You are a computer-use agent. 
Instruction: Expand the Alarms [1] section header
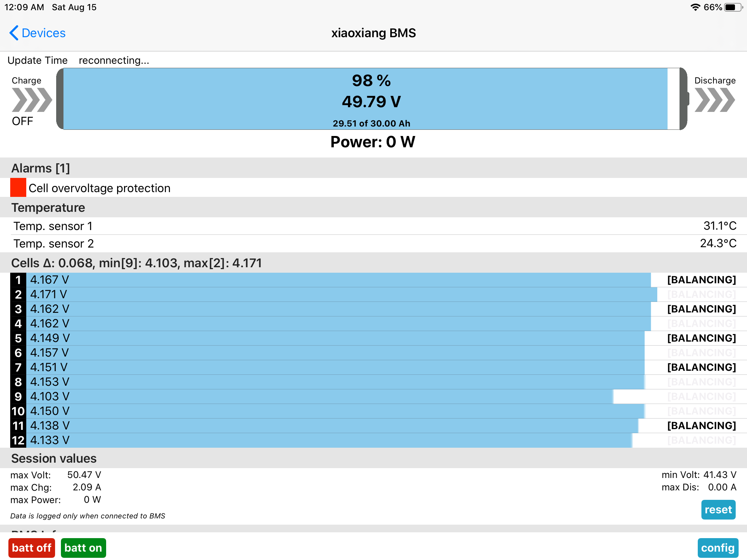coord(40,168)
